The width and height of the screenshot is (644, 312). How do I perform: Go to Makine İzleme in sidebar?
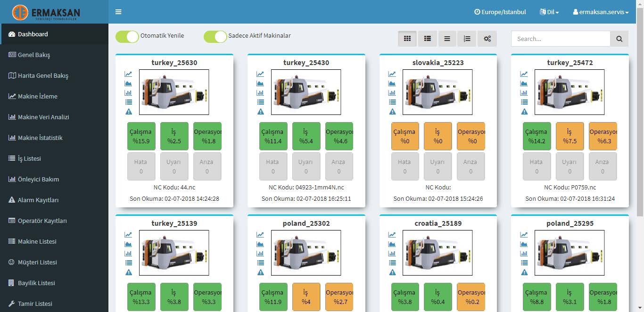coord(38,96)
